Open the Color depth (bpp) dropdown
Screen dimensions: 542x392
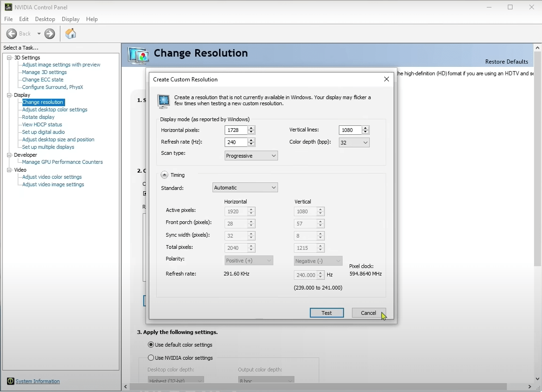[354, 142]
